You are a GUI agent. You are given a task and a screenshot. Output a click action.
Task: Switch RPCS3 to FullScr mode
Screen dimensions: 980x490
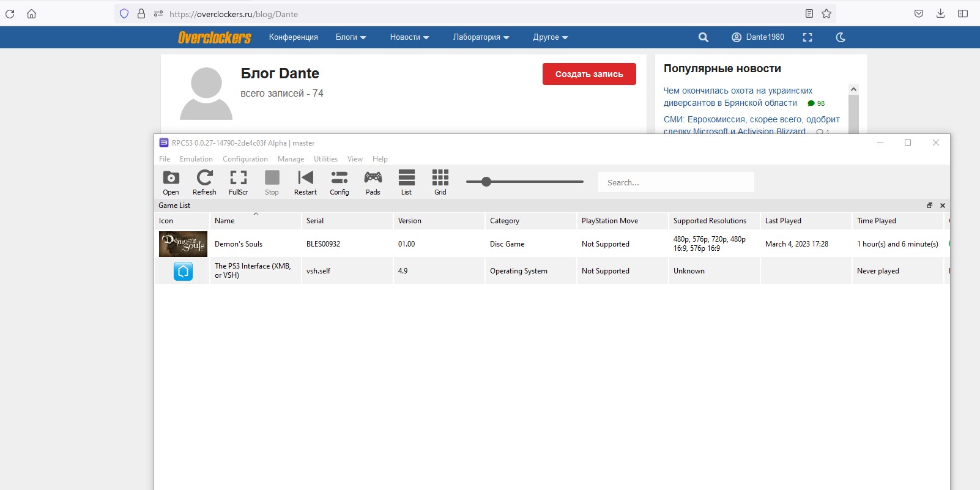(x=238, y=182)
